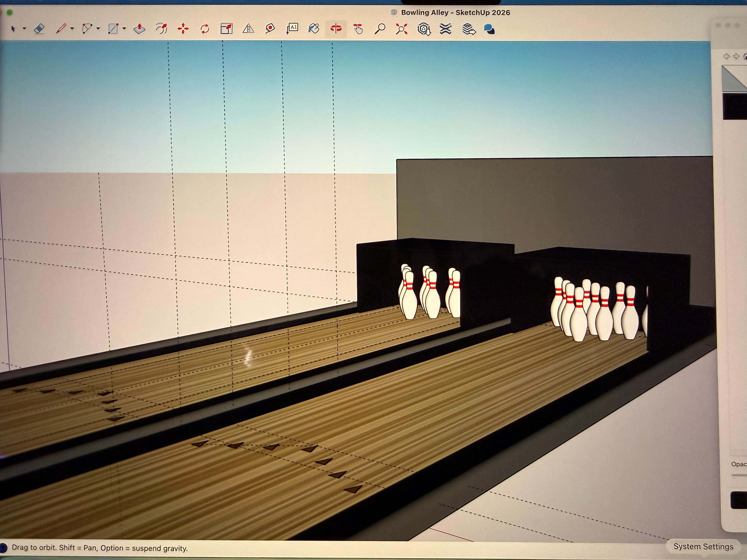This screenshot has height=560, width=747.
Task: Choose the Move tool
Action: (183, 29)
